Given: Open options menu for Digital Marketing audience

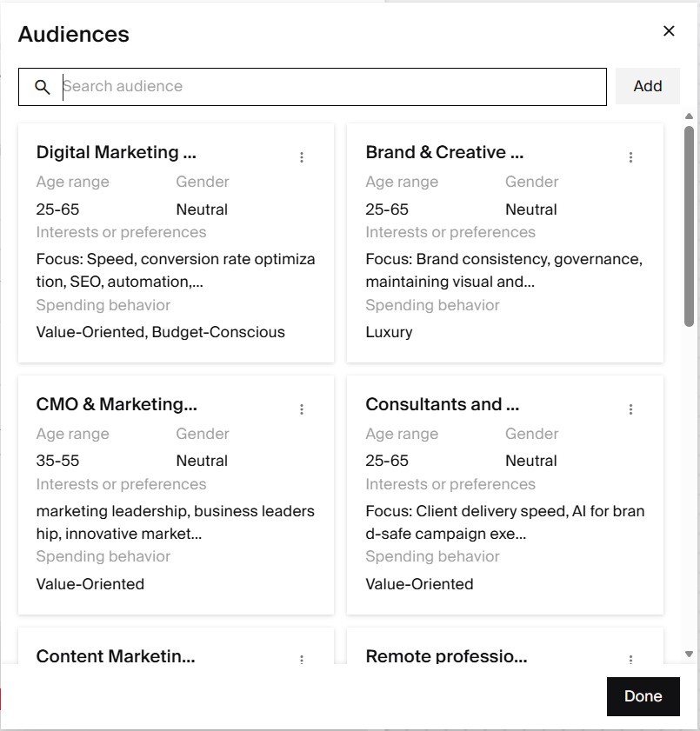Looking at the screenshot, I should [x=302, y=157].
